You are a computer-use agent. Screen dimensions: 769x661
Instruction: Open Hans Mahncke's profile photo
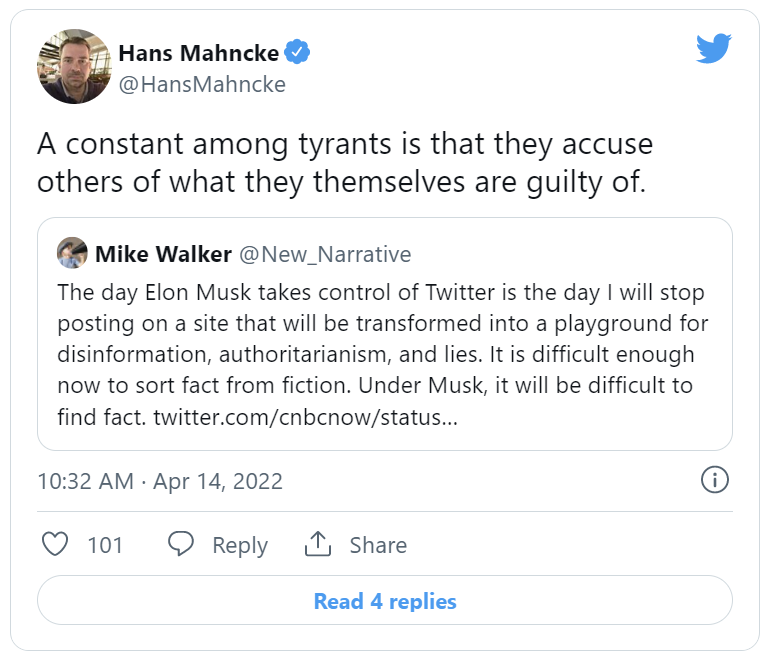[73, 67]
